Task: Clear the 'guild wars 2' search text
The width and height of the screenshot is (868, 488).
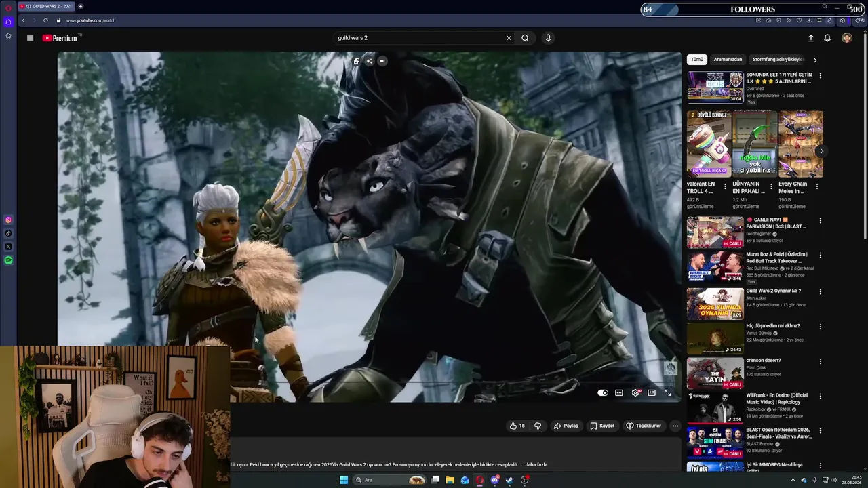Action: point(509,38)
